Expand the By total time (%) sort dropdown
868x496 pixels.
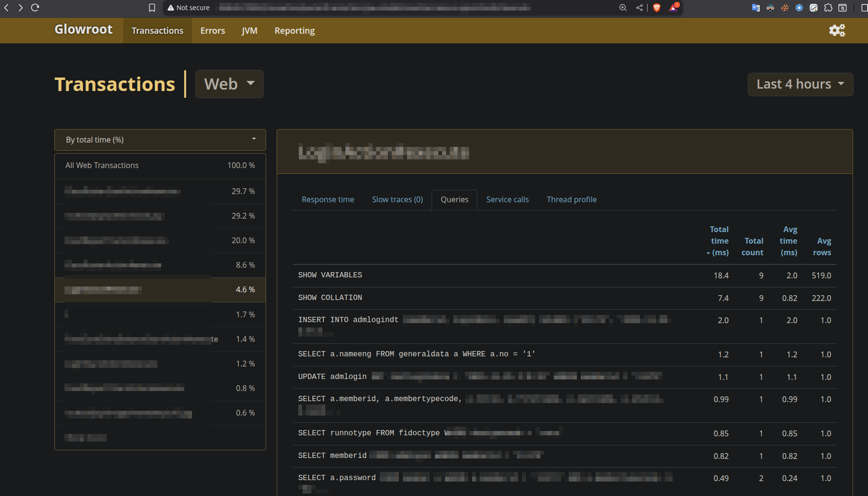160,140
